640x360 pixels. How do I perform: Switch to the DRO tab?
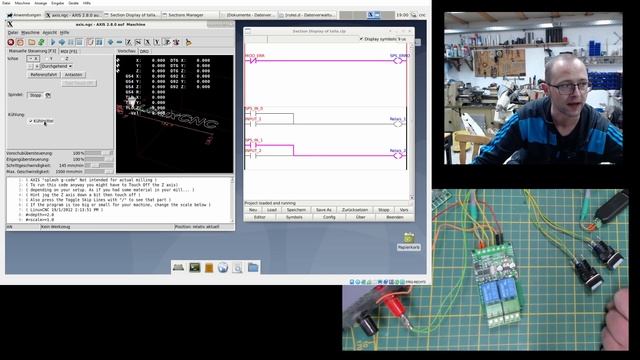click(x=144, y=51)
